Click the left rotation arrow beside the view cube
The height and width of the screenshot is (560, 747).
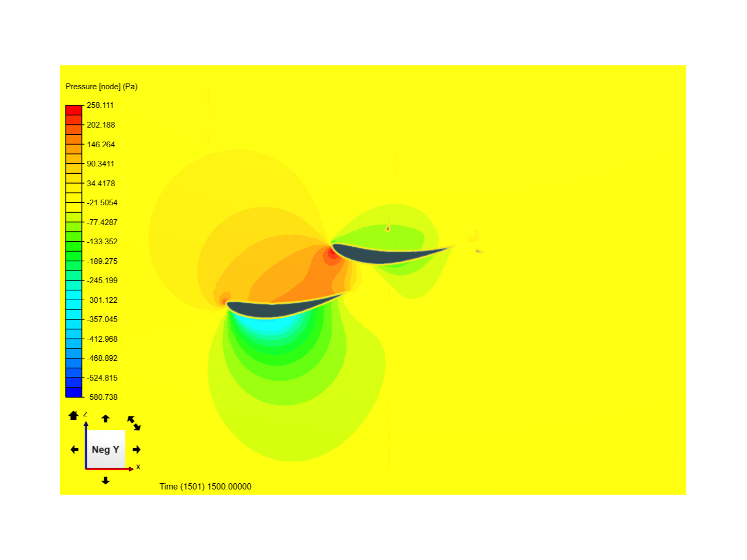[74, 450]
